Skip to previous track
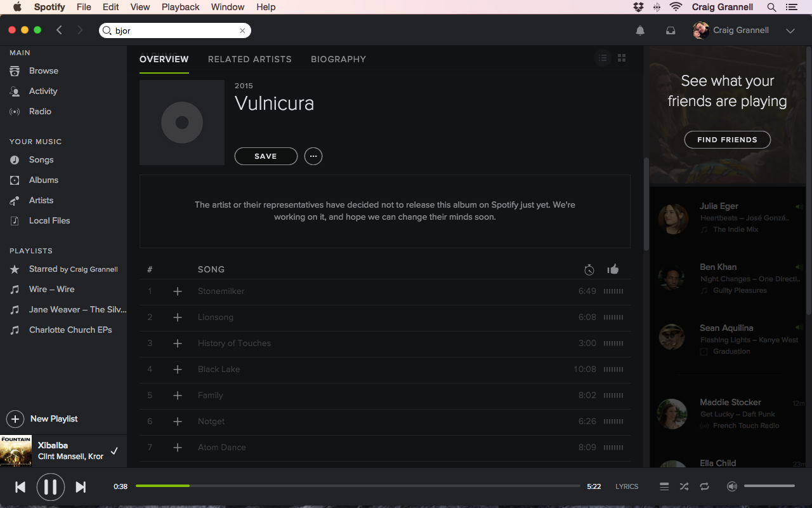 [x=20, y=487]
